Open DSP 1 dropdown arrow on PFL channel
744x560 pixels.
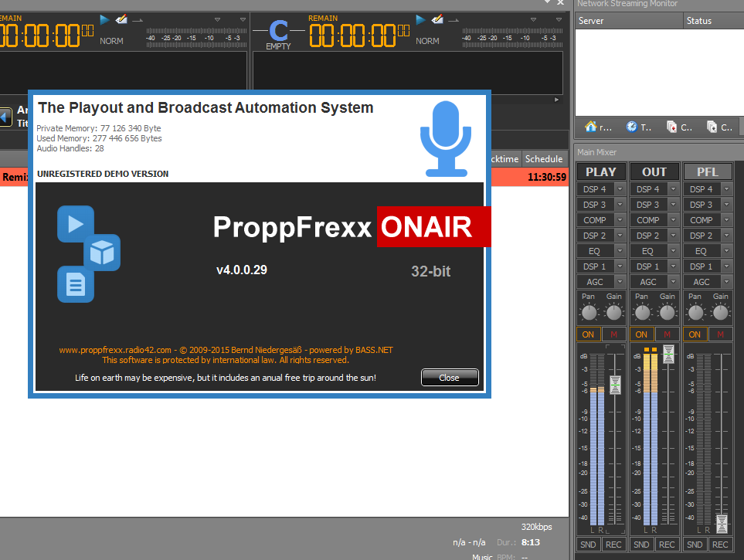pos(726,266)
